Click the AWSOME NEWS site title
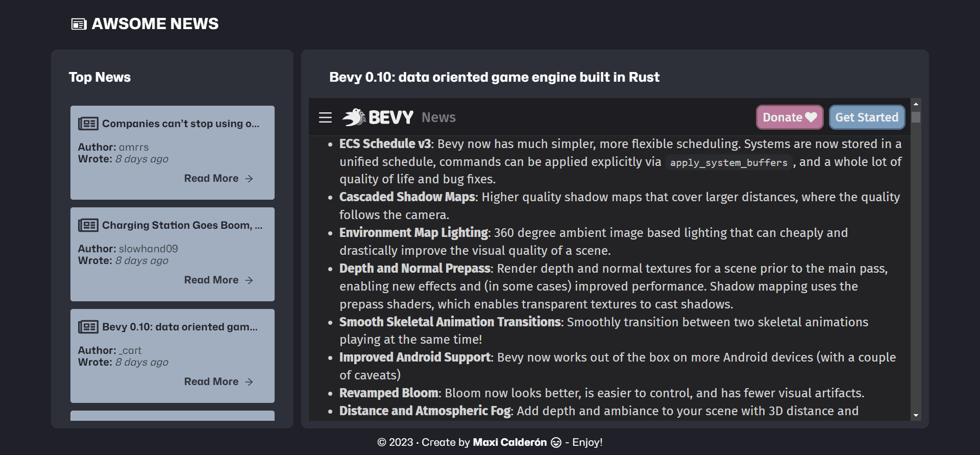 coord(155,24)
